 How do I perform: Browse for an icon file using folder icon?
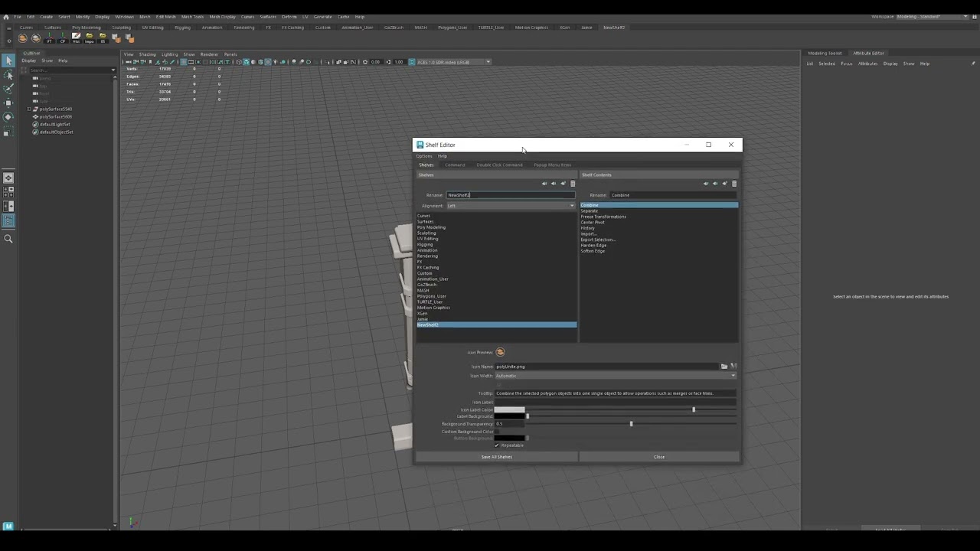click(724, 367)
